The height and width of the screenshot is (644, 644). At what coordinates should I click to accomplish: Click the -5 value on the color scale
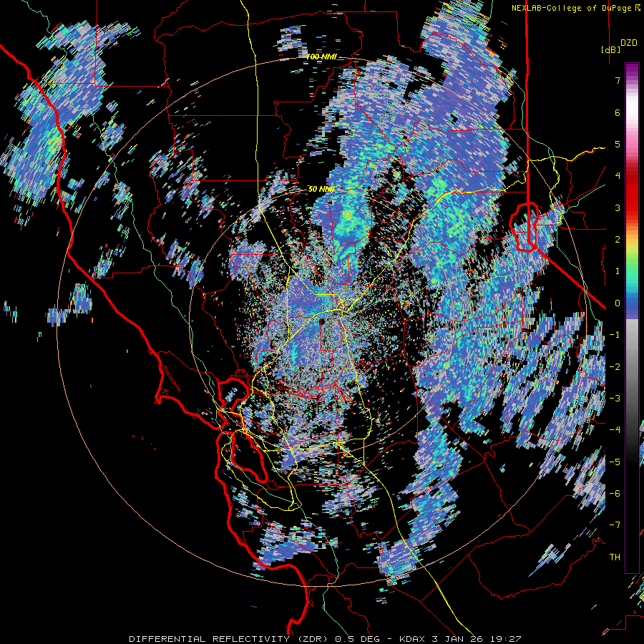pos(615,462)
